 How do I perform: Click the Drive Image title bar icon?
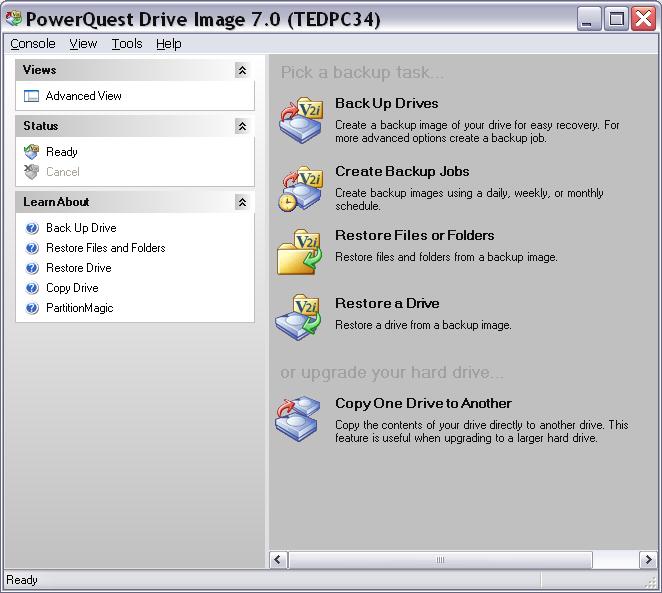(14, 18)
